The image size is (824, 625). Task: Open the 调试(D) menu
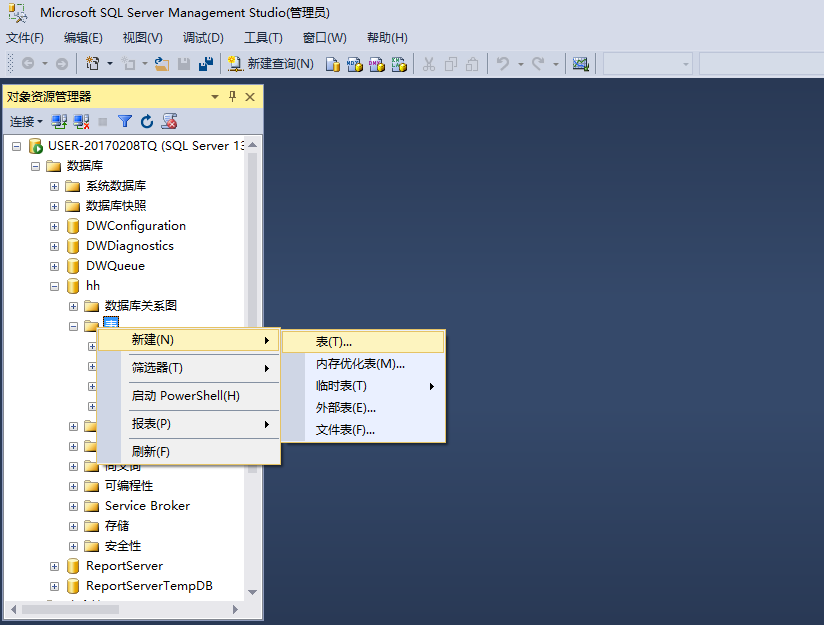[x=203, y=38]
